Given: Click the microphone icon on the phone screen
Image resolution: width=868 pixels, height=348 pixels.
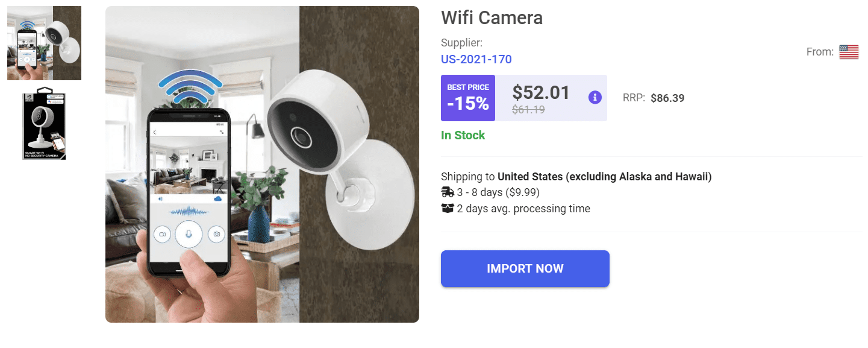Looking at the screenshot, I should click(x=189, y=235).
